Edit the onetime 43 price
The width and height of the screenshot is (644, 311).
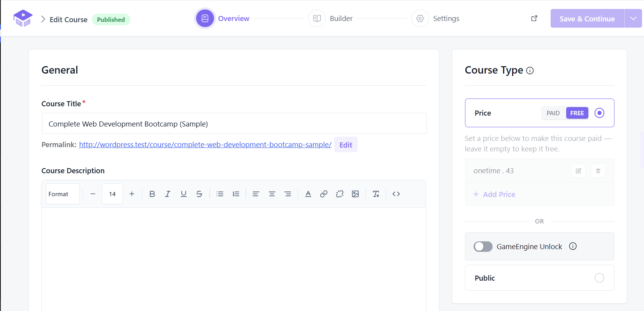579,171
